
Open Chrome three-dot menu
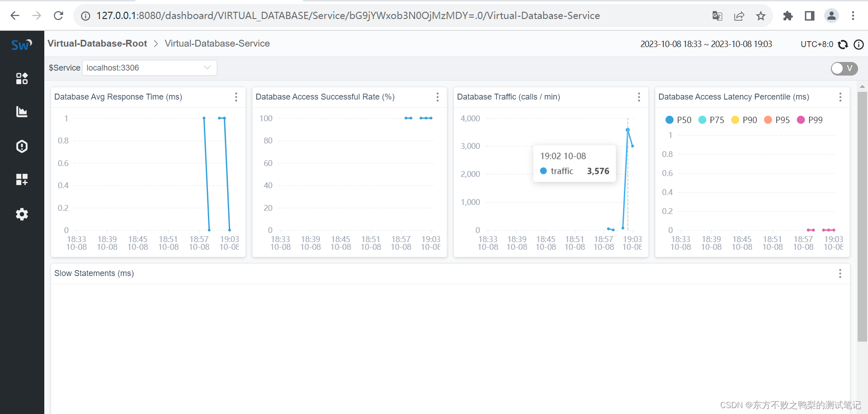(853, 16)
